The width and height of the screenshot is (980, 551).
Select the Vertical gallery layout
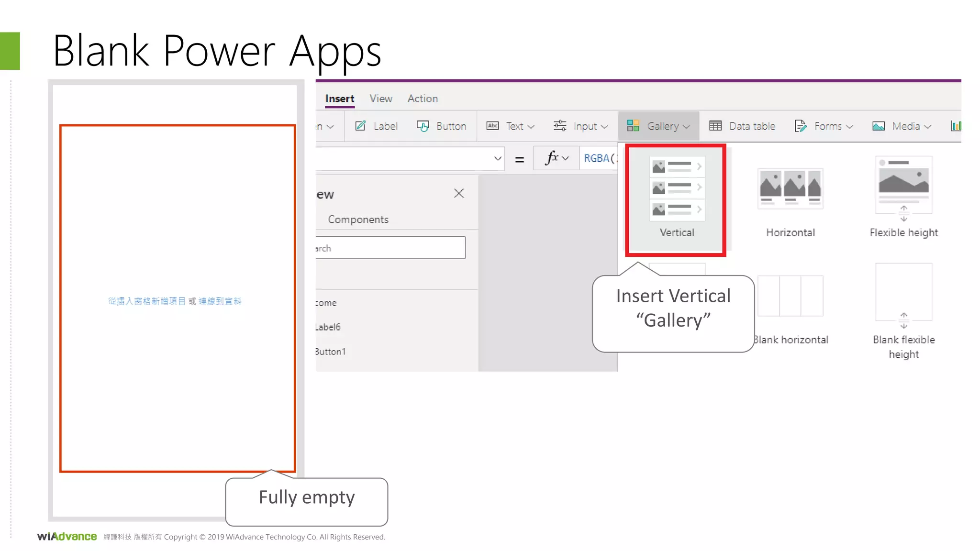pyautogui.click(x=676, y=199)
